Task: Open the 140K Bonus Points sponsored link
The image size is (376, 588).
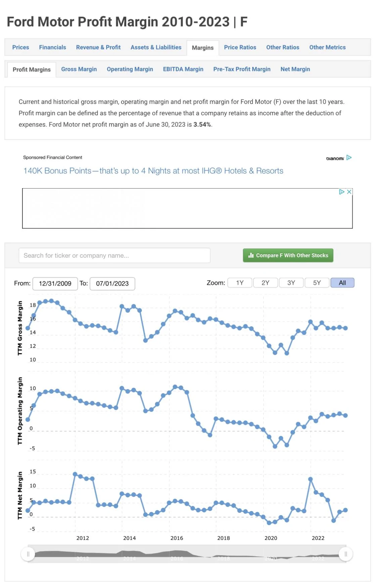Action: click(x=153, y=171)
